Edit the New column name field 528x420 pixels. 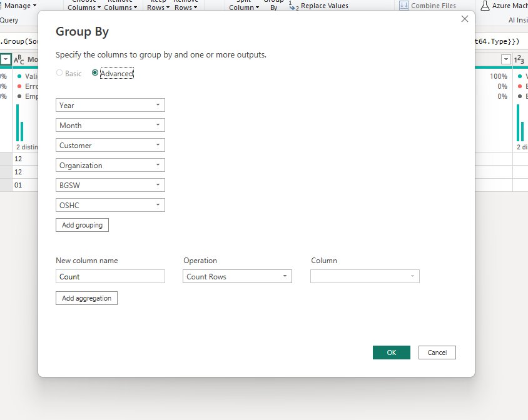(x=110, y=276)
